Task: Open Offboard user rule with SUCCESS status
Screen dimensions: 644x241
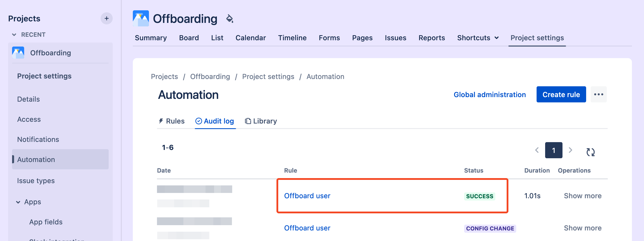Action: pyautogui.click(x=307, y=196)
